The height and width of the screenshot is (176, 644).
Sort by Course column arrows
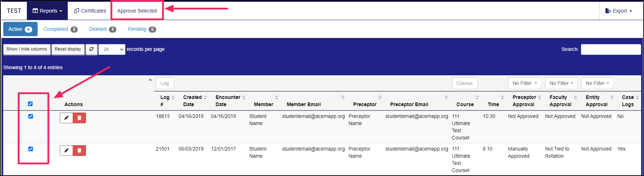pyautogui.click(x=477, y=97)
